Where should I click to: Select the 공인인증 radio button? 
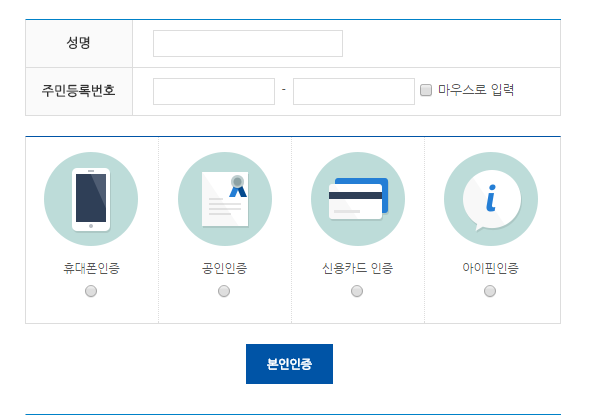tap(224, 291)
